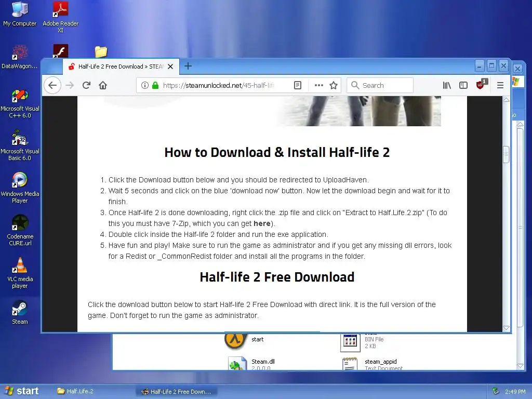Open the uBlock Origin extension icon
Screen dimensions: 532x399
pos(482,84)
